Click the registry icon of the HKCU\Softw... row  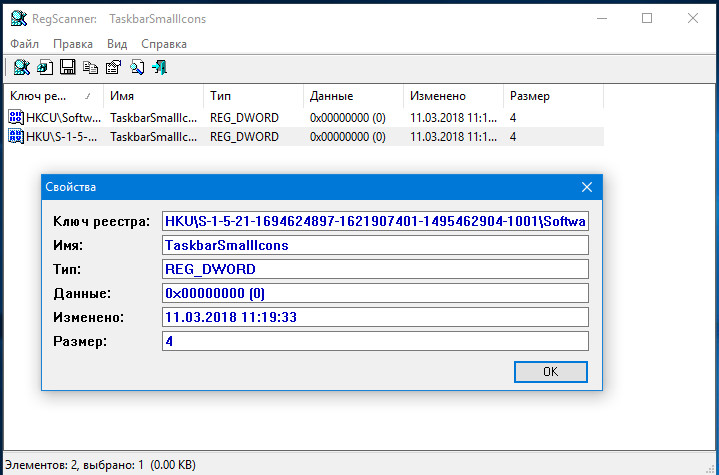16,118
